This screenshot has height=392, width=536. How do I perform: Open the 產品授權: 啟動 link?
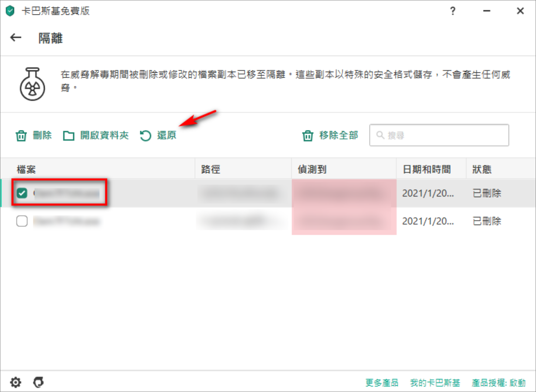[x=498, y=383]
